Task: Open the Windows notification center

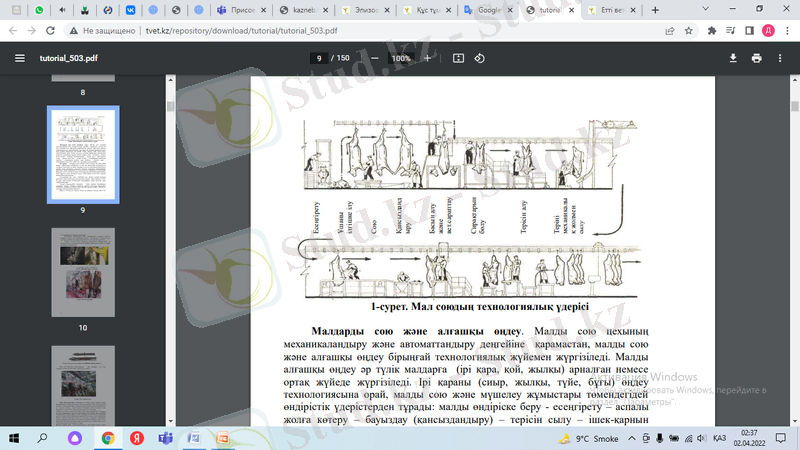Action: (781, 438)
